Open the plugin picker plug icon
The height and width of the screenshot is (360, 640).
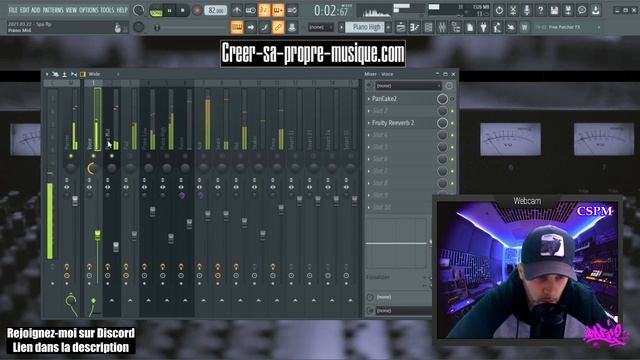(x=484, y=27)
